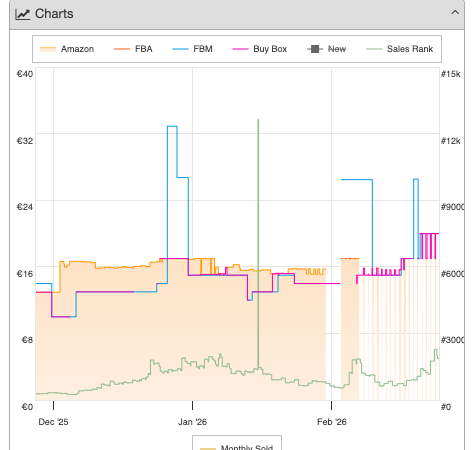Click the €24 price axis label
The width and height of the screenshot is (474, 450).
pyautogui.click(x=25, y=207)
